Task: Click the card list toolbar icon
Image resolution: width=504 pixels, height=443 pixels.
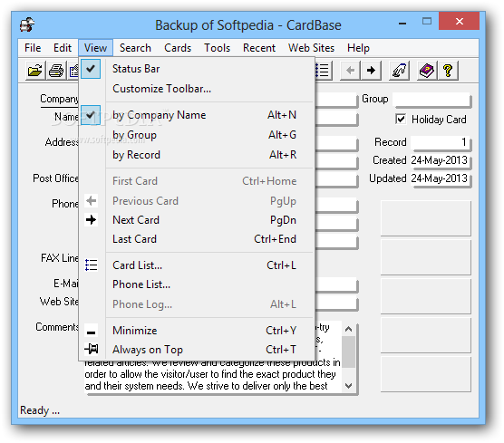Action: coord(323,71)
